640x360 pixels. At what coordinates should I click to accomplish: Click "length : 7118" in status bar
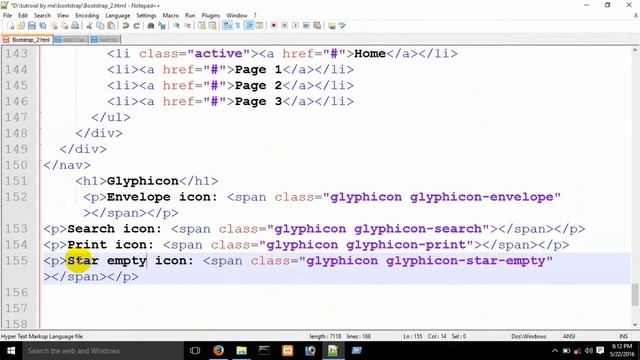pyautogui.click(x=325, y=336)
